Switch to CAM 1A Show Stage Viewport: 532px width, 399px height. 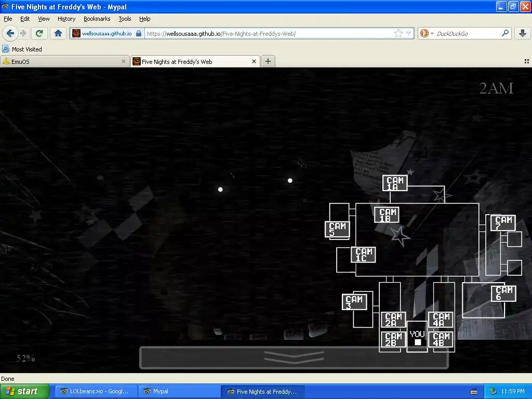point(395,183)
